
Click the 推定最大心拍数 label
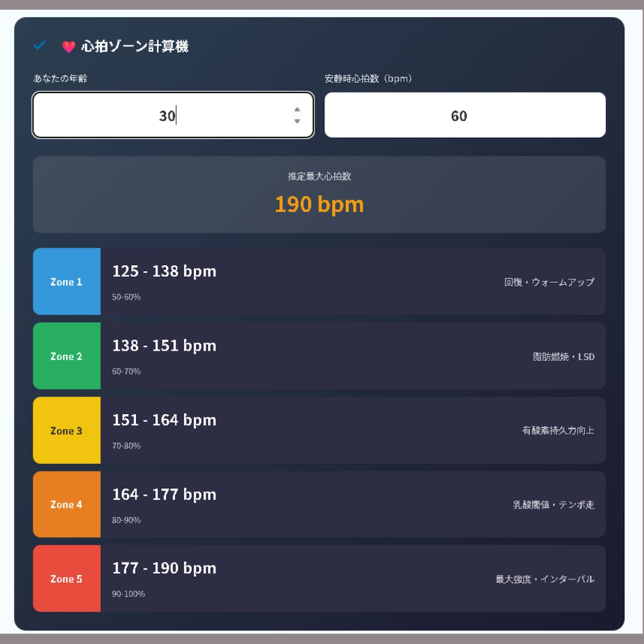click(319, 176)
